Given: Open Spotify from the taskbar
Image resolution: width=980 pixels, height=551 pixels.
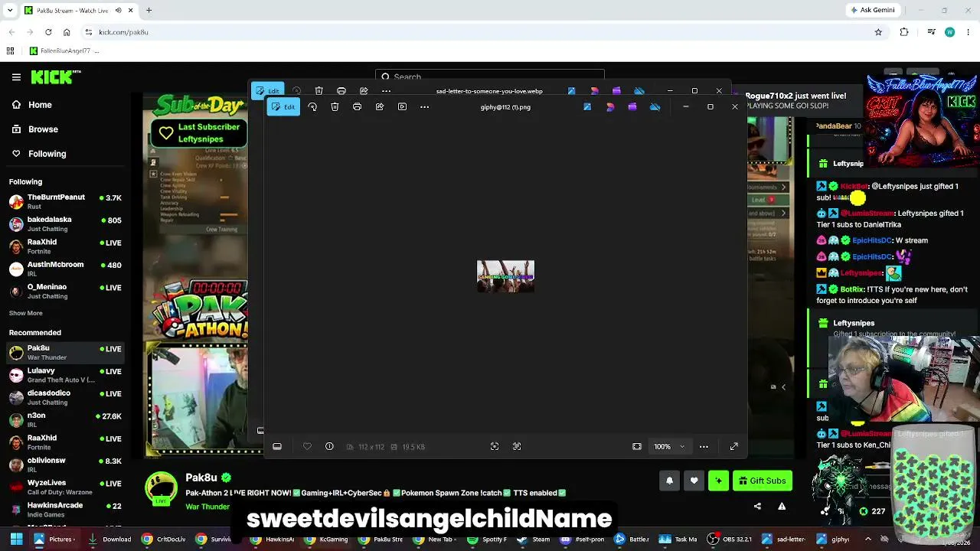Looking at the screenshot, I should coord(486,539).
